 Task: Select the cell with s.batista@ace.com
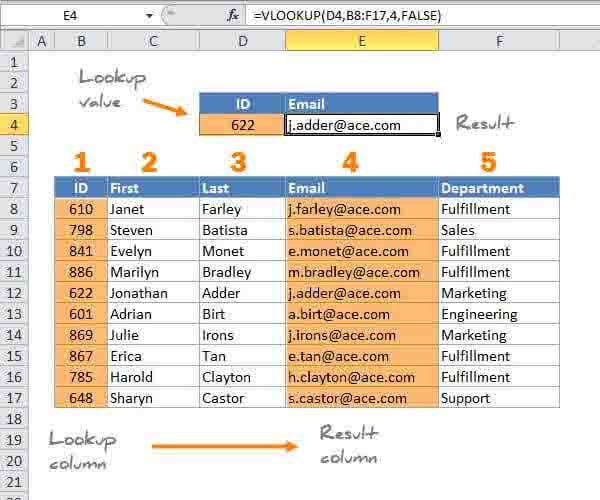361,230
